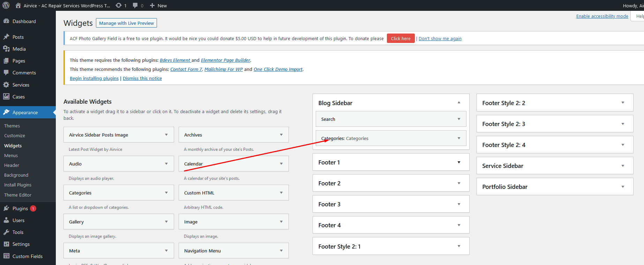Select Theme Editor in Appearance submenu
Viewport: 644px width, 265px height.
click(x=18, y=195)
